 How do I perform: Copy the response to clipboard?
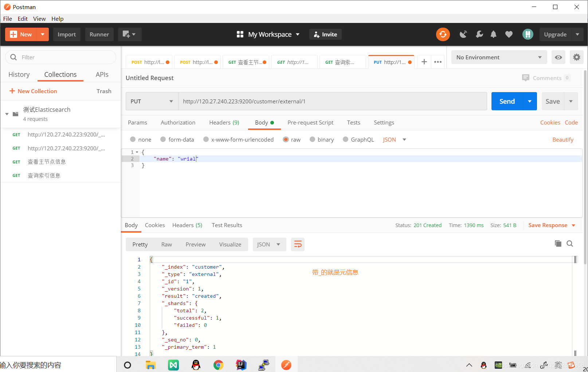(x=558, y=244)
